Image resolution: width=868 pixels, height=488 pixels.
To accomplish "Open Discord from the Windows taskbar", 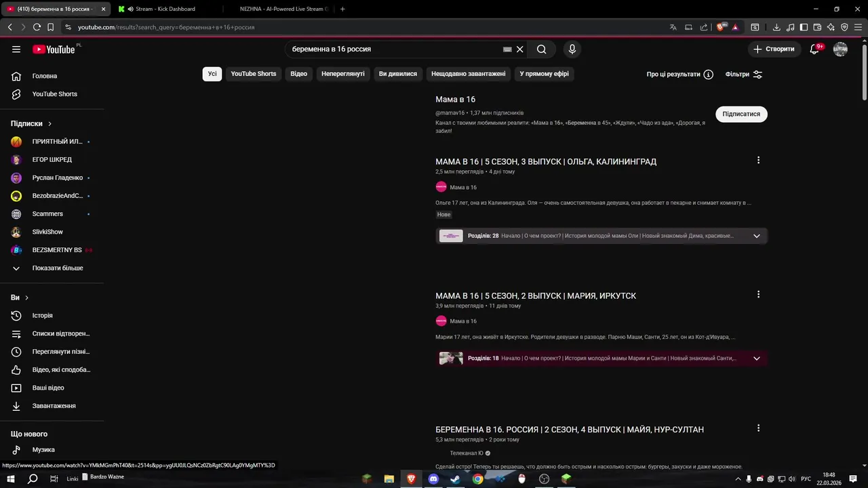I will coord(433,479).
